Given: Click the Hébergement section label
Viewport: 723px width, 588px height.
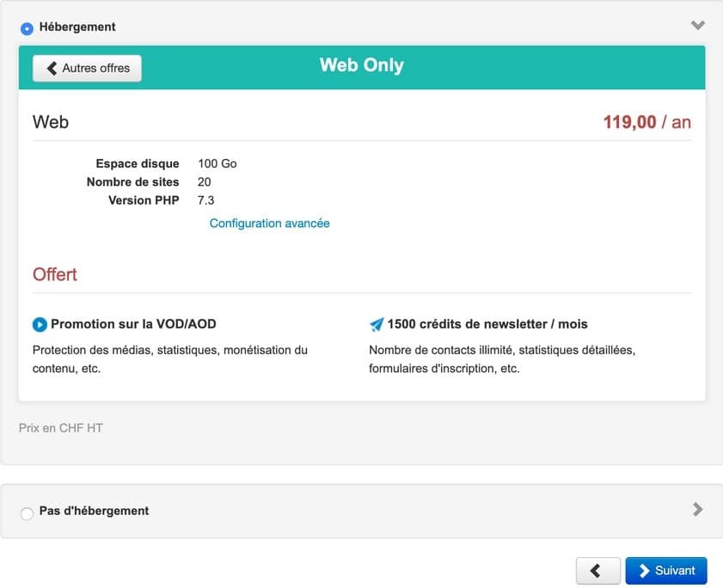Looking at the screenshot, I should click(x=77, y=27).
